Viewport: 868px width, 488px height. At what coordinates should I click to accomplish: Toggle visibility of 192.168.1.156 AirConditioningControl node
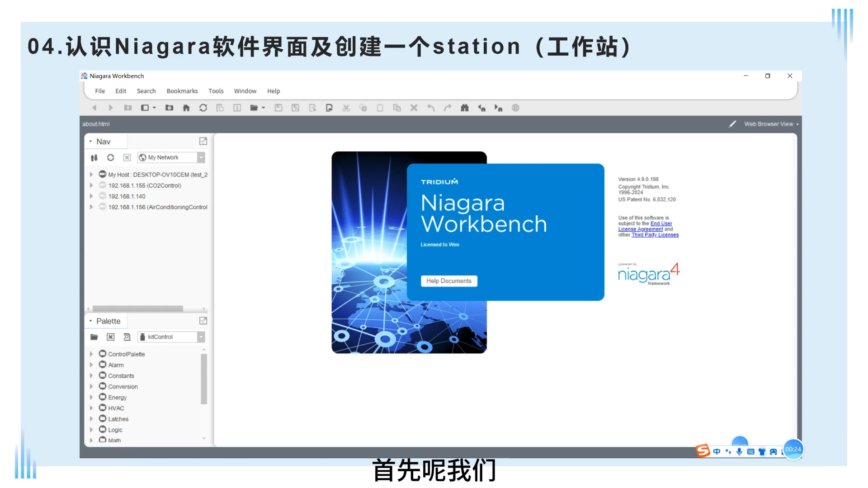pos(90,207)
